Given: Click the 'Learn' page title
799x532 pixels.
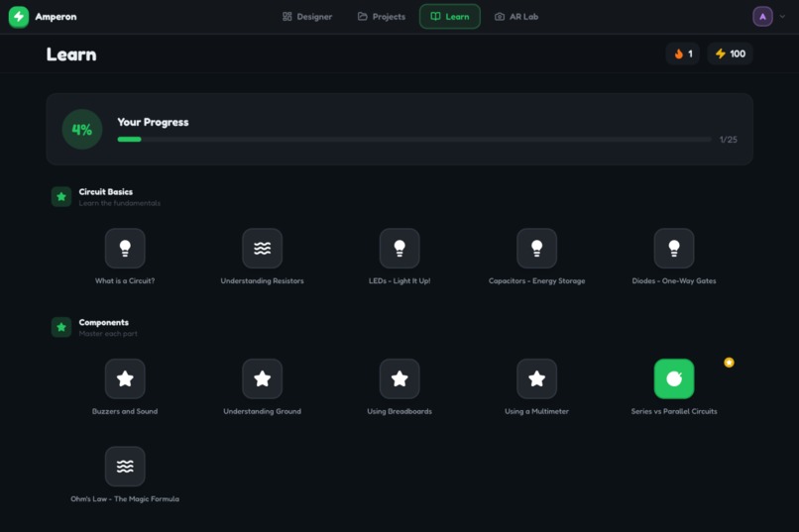Looking at the screenshot, I should (x=71, y=54).
